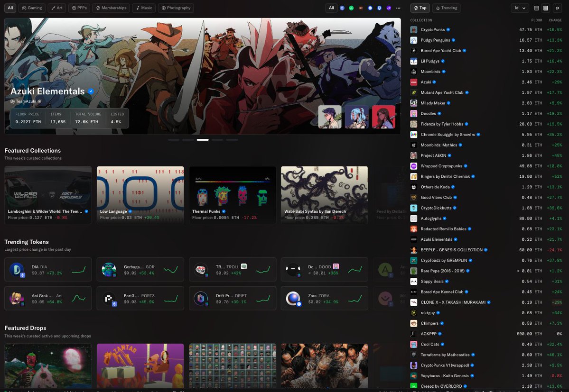Click the DIA token logo
This screenshot has height=392, width=569.
(x=17, y=270)
